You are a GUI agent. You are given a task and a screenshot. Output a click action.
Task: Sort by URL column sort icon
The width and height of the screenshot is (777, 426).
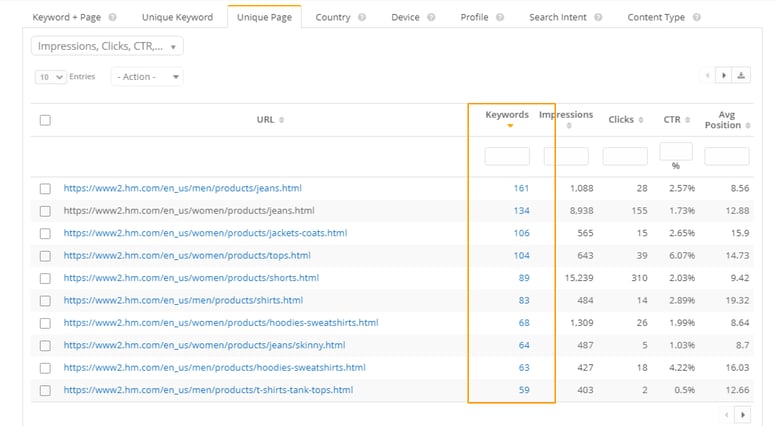[281, 120]
